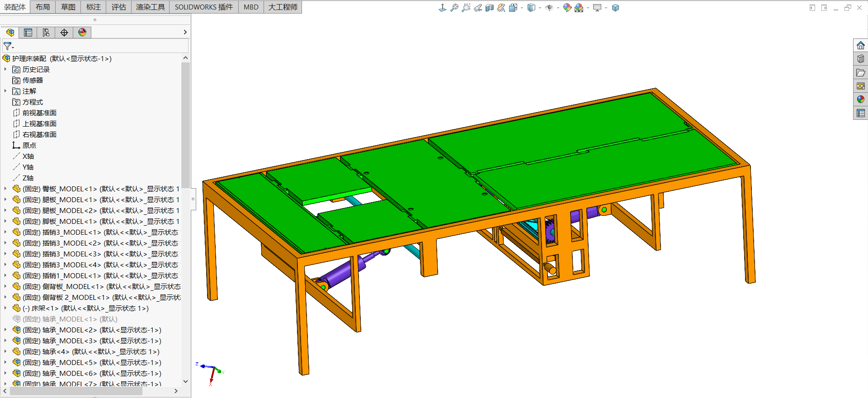Open the Hide/Show Items dropdown arrow
The width and height of the screenshot is (868, 398).
point(558,8)
